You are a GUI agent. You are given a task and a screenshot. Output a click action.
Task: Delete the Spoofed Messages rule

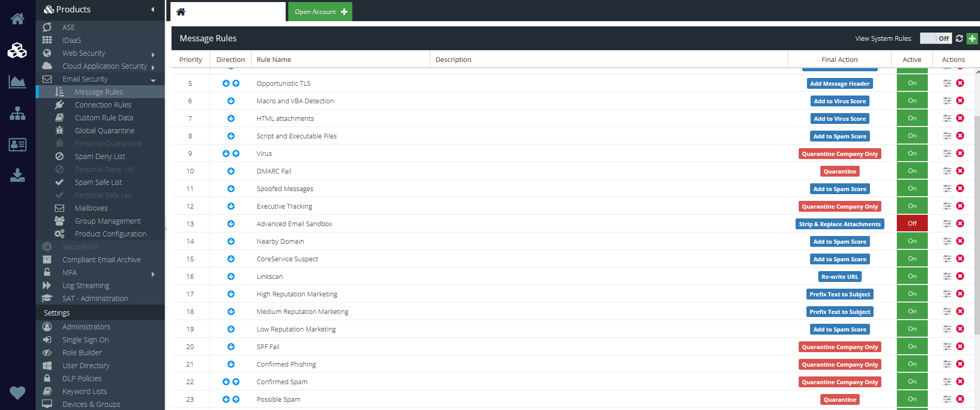[960, 188]
